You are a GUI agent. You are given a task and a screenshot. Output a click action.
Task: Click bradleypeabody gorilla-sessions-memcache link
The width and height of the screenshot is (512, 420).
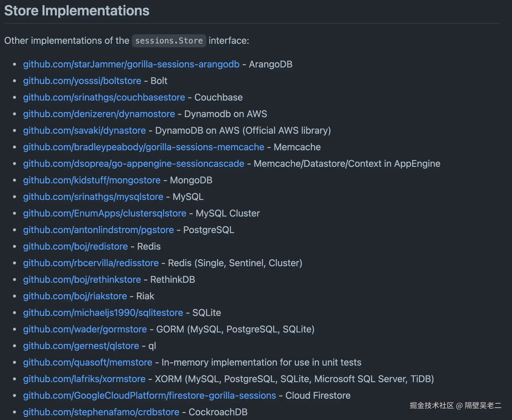144,147
